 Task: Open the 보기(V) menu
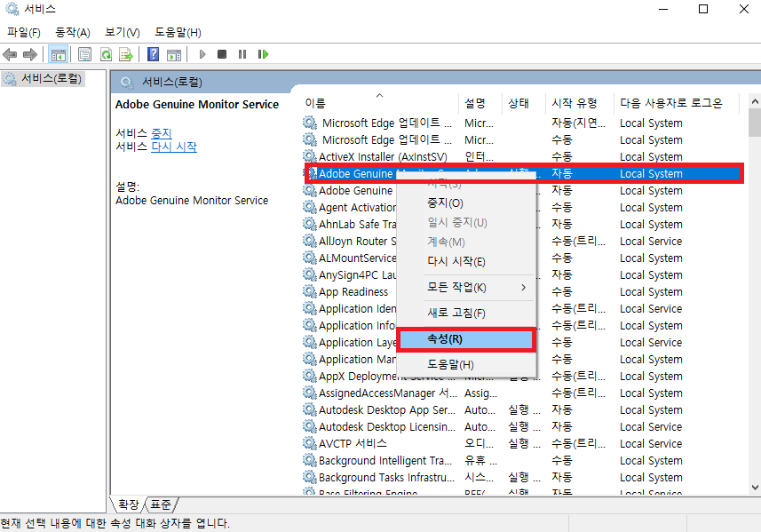(x=123, y=33)
